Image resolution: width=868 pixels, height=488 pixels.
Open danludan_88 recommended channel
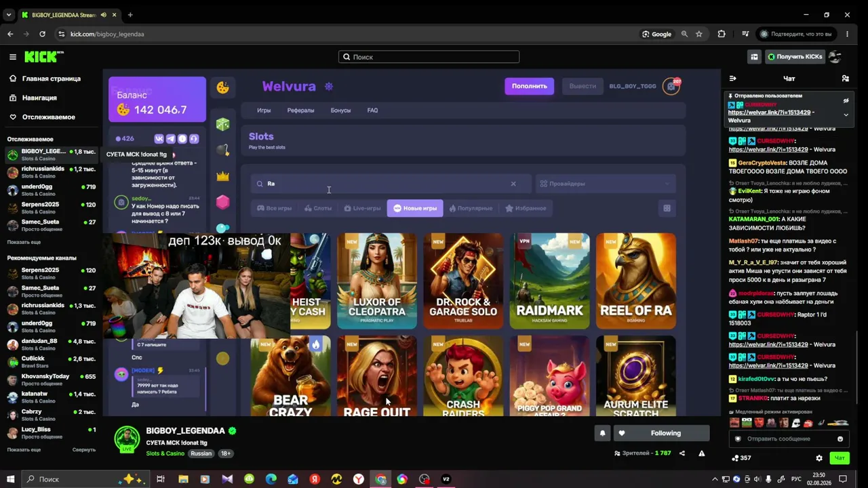[x=52, y=344]
